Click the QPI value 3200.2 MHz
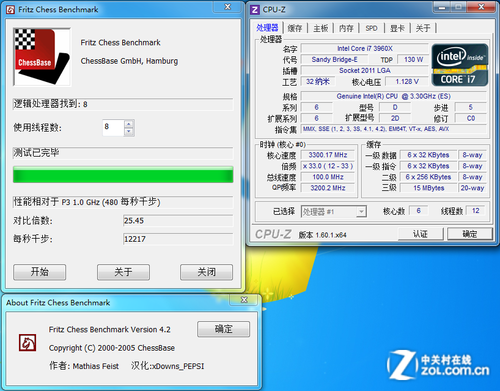The width and height of the screenshot is (500, 391). tap(328, 188)
